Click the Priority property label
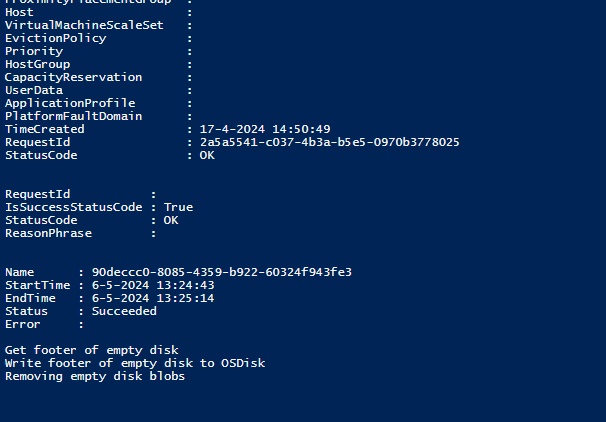Screen dimensions: 606x422 [x=34, y=51]
